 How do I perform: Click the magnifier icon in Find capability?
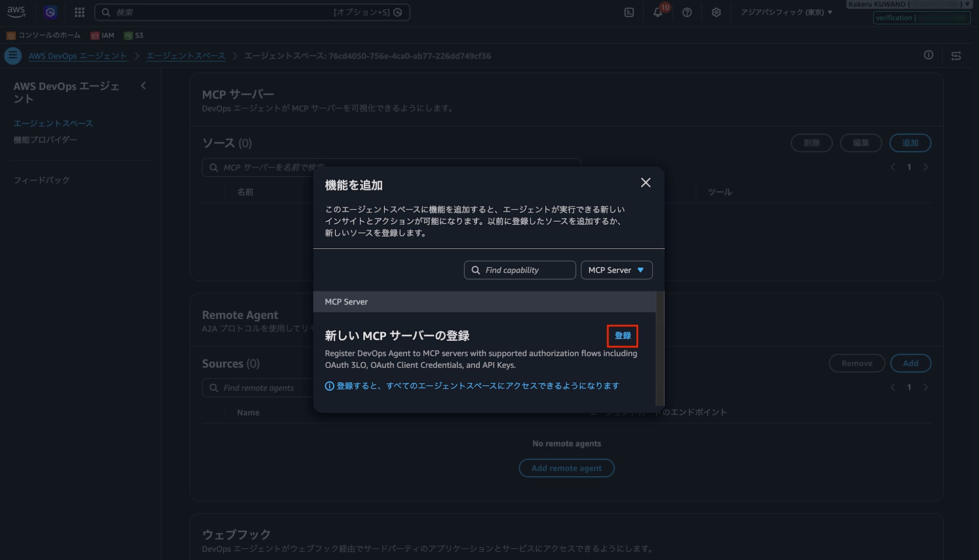click(x=475, y=270)
